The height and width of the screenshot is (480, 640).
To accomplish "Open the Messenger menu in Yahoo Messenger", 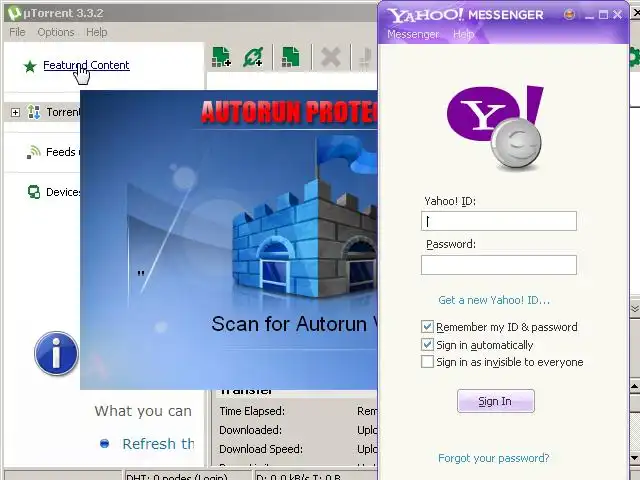I will coord(413,34).
